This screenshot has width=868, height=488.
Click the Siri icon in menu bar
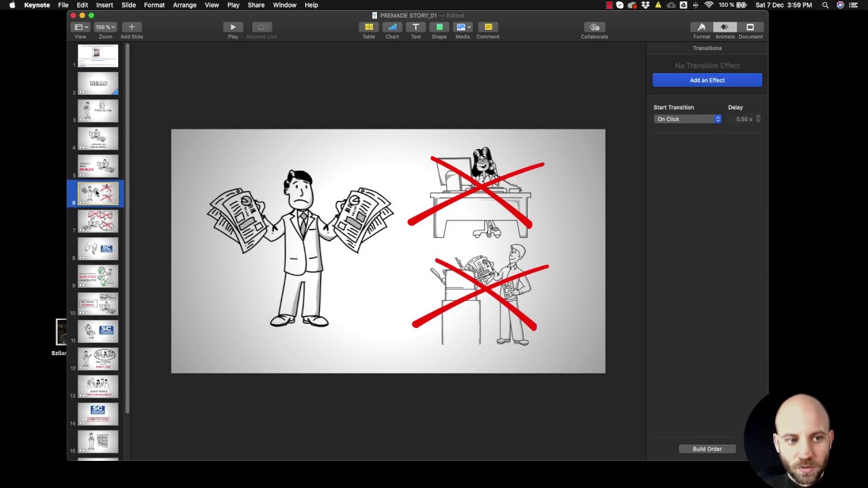click(841, 5)
